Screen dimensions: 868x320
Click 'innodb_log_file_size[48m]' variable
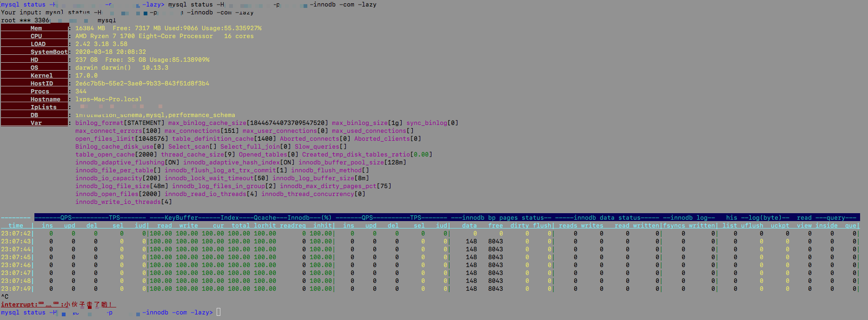coord(122,186)
